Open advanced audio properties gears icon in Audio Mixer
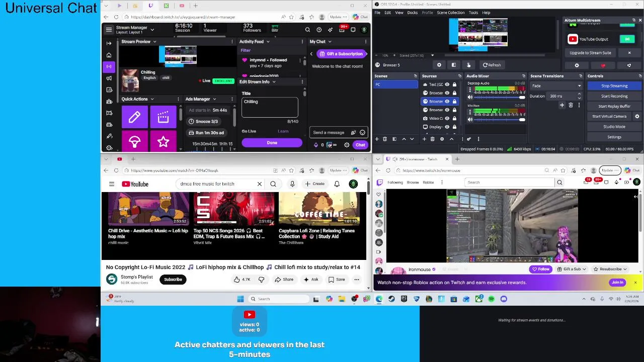The image size is (644, 362). coord(469,139)
